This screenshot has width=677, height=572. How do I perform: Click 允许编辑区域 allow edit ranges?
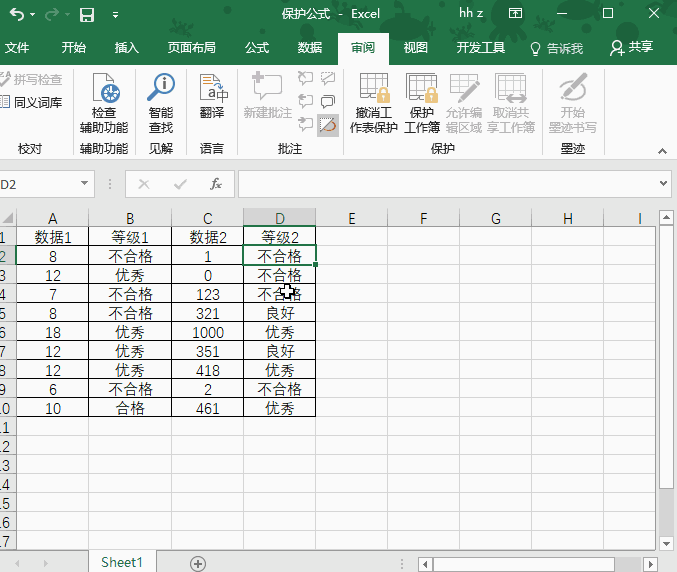click(464, 104)
